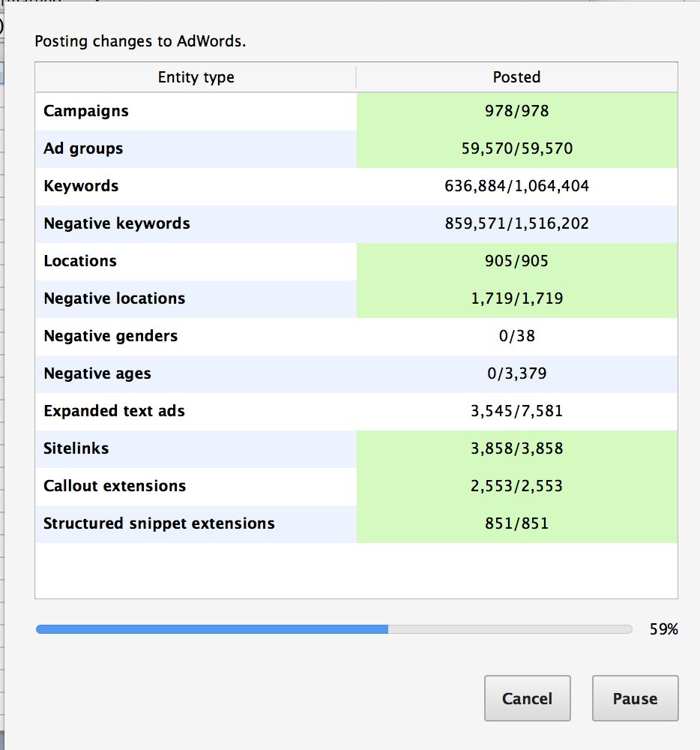
Task: Click the 905/905 locations value
Action: pyautogui.click(x=516, y=261)
